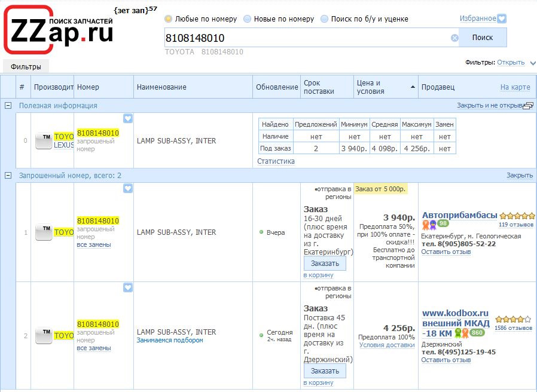The image size is (537, 392).
Task: Click the 3 940р. price in row 1
Action: (x=399, y=218)
